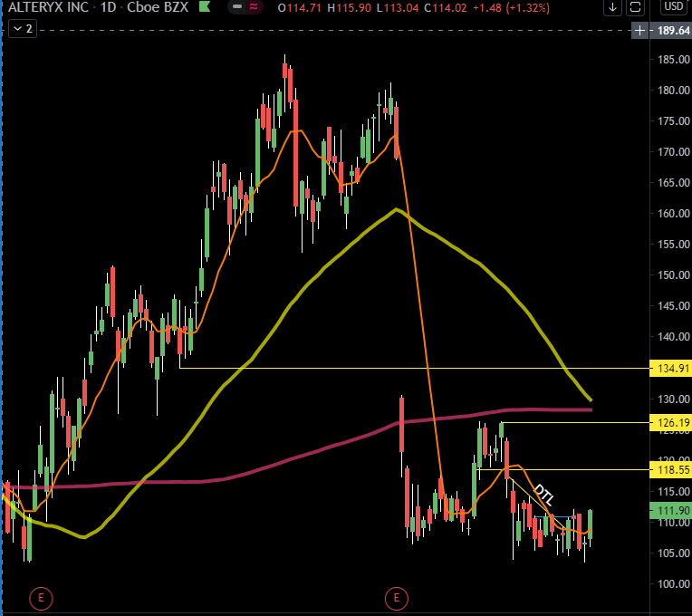
Task: Select the 134.91 yellow price label
Action: (671, 368)
